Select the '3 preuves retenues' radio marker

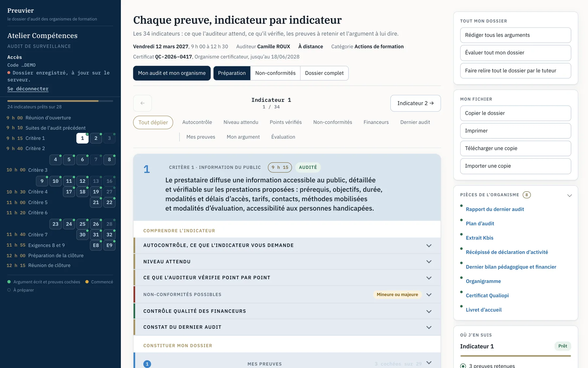coord(463,366)
